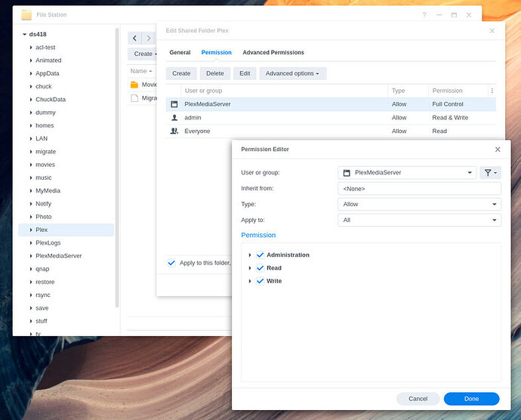Go back with the left arrow navigation button
The width and height of the screenshot is (521, 420).
pos(135,39)
